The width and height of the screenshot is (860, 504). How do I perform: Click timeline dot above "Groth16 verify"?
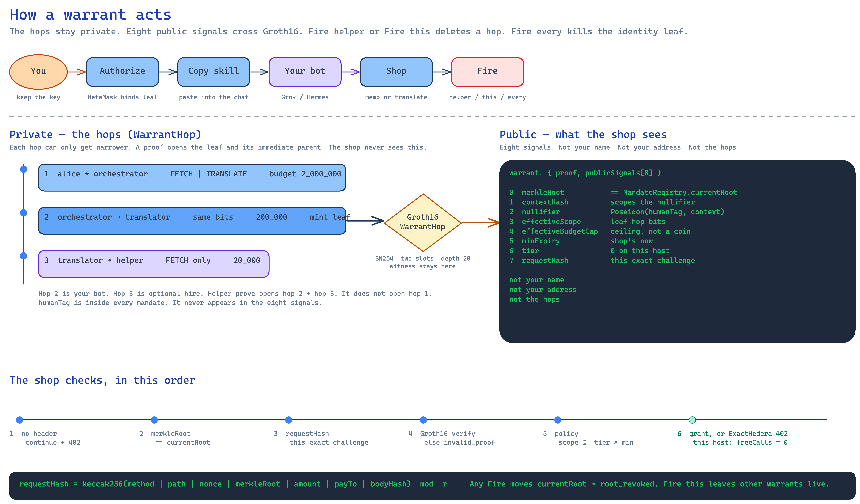tap(423, 420)
